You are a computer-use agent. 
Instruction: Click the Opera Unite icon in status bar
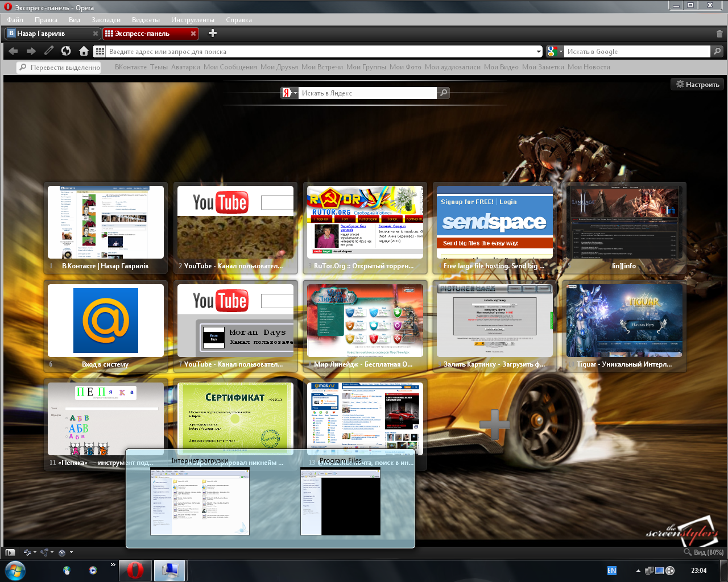[44, 552]
